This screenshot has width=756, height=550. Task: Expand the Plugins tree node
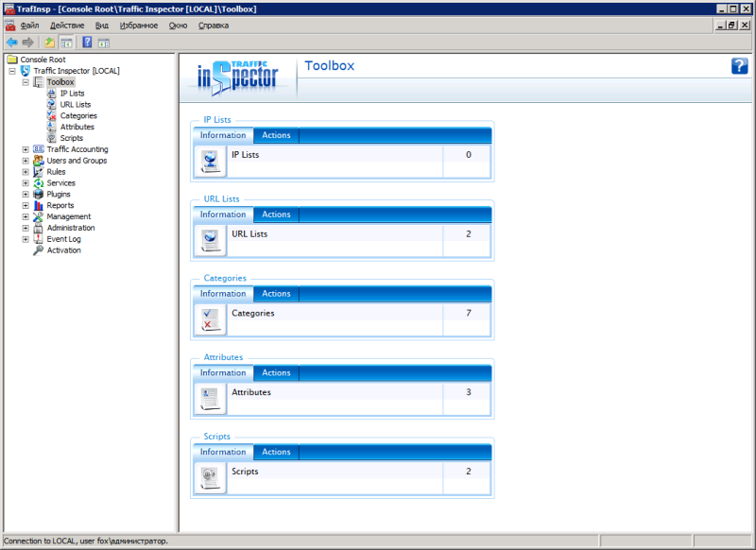26,195
